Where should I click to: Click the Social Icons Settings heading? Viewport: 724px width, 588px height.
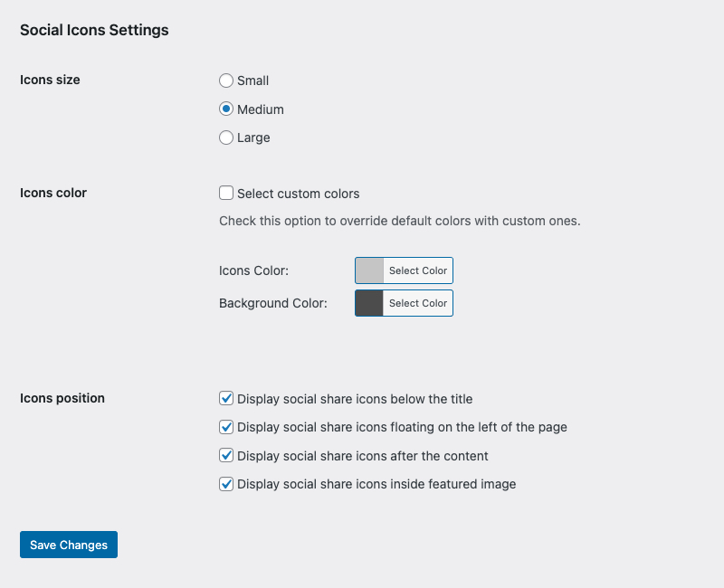94,30
